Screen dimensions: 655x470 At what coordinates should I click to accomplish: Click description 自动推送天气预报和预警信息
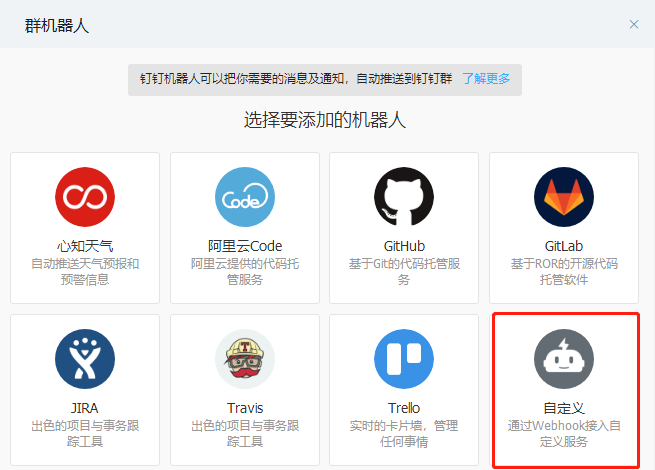coord(85,272)
